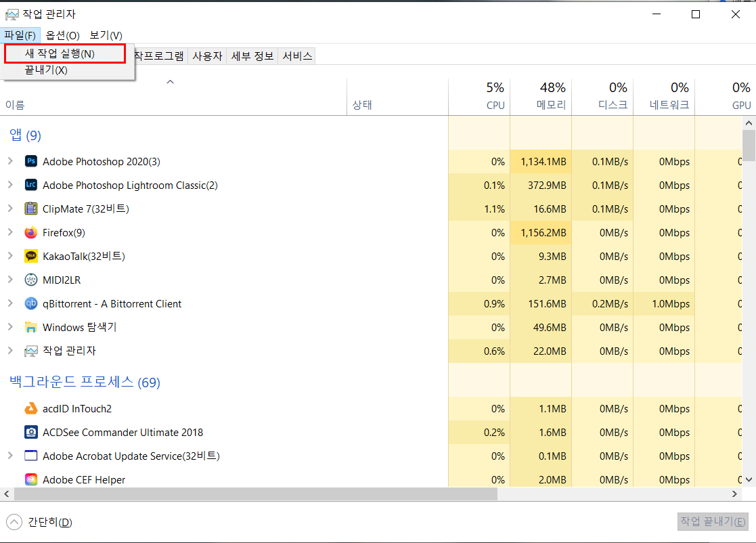The height and width of the screenshot is (543, 756).
Task: Click the acdID InTouch2 orange icon
Action: 31,408
